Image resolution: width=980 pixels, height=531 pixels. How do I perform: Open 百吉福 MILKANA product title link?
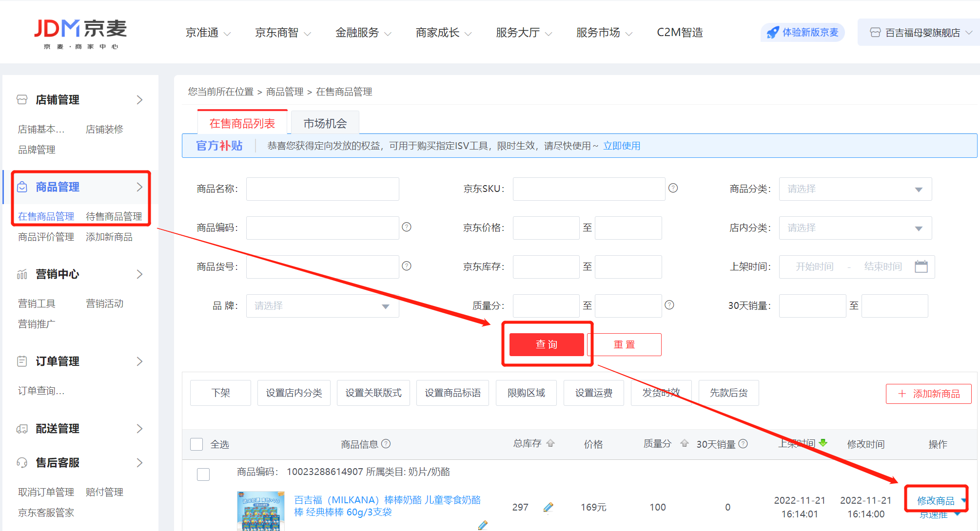387,506
